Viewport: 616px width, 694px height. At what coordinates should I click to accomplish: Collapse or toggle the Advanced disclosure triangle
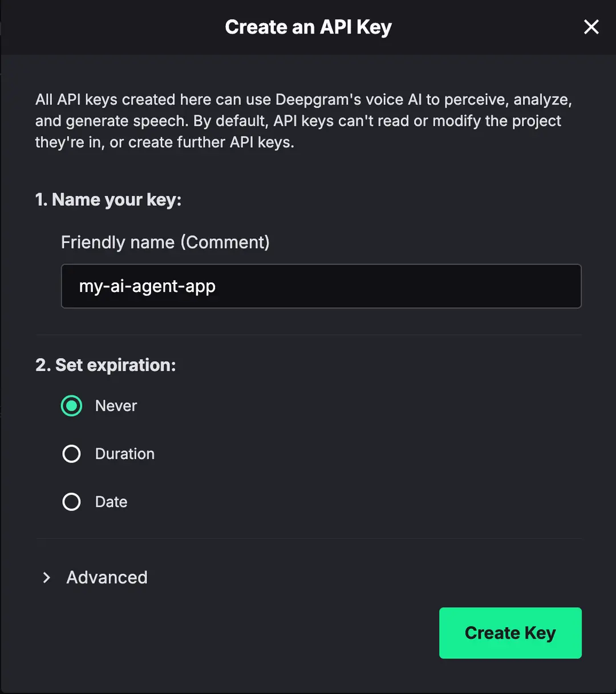[x=46, y=578]
